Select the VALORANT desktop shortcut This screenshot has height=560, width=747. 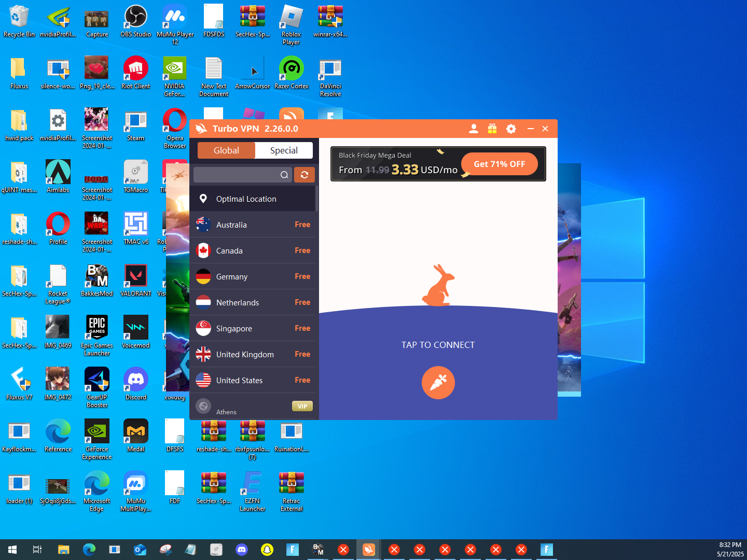[136, 281]
